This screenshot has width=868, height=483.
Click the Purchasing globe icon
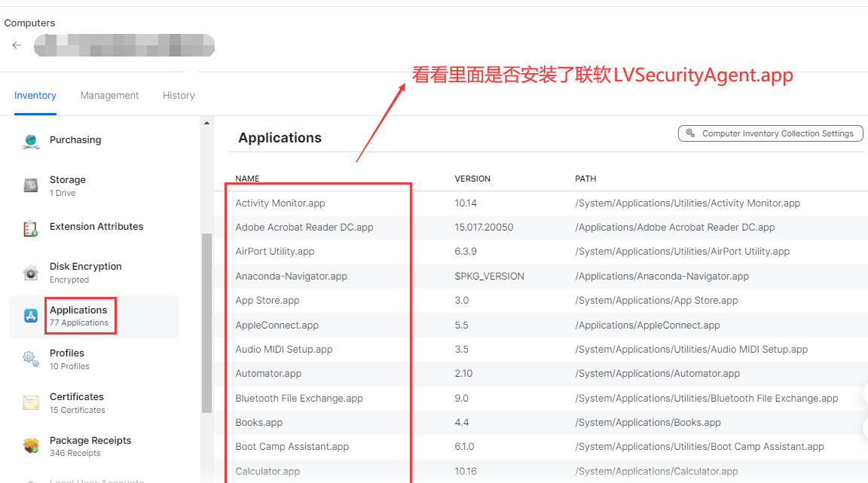point(31,142)
